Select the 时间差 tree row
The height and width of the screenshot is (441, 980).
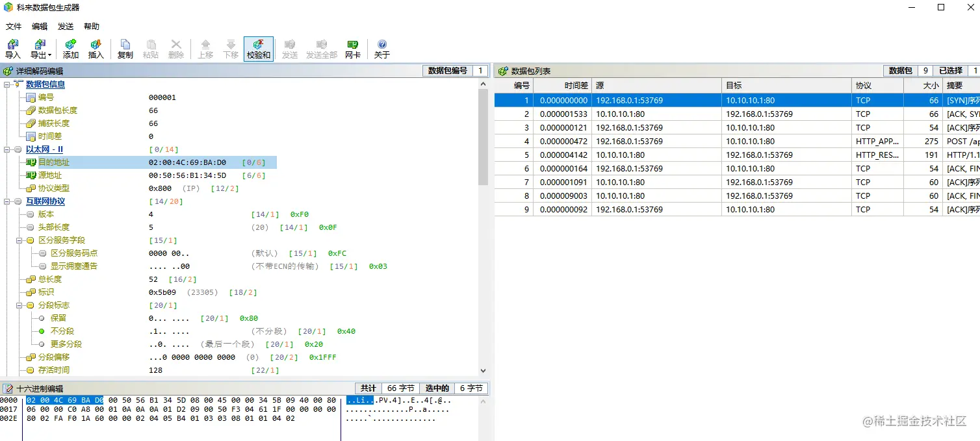pos(90,136)
